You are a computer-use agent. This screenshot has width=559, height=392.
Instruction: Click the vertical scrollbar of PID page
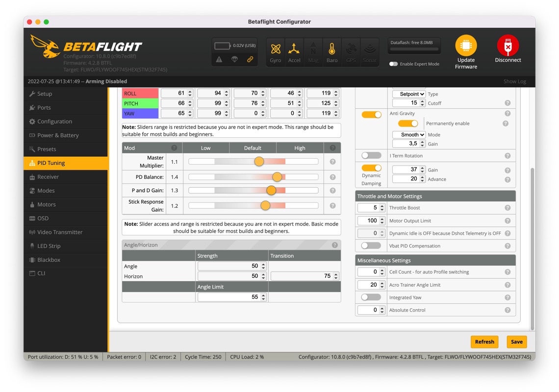[x=532, y=249]
